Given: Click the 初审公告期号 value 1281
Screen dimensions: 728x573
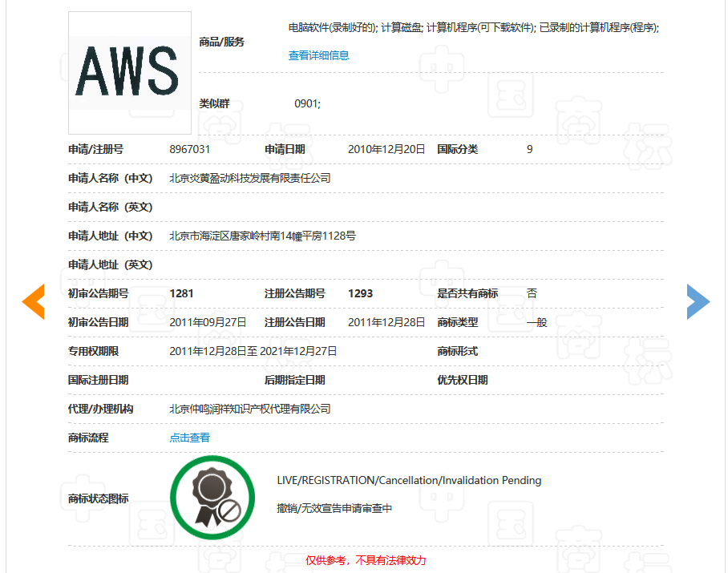Looking at the screenshot, I should click(182, 293).
